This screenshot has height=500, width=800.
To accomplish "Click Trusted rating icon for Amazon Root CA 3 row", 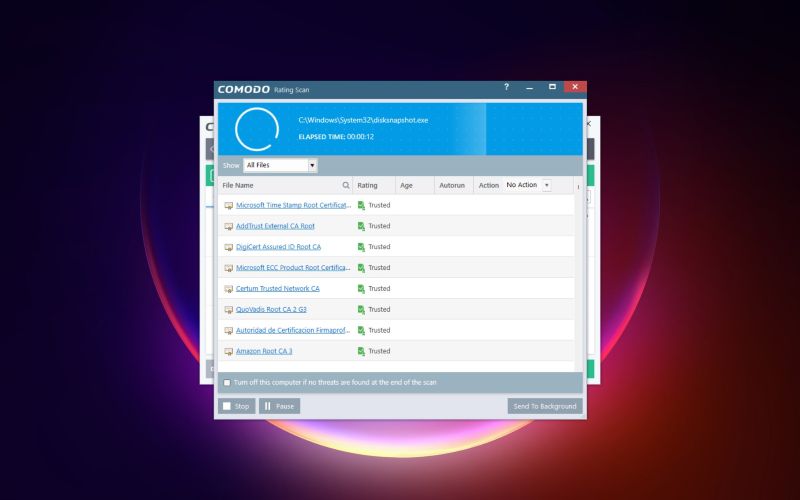I will pyautogui.click(x=361, y=352).
